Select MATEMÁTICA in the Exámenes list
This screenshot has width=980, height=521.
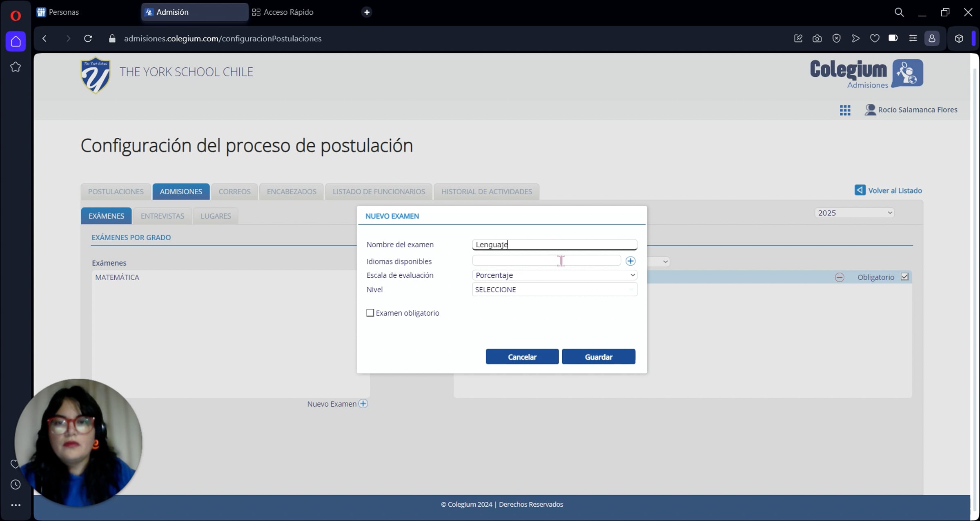117,277
